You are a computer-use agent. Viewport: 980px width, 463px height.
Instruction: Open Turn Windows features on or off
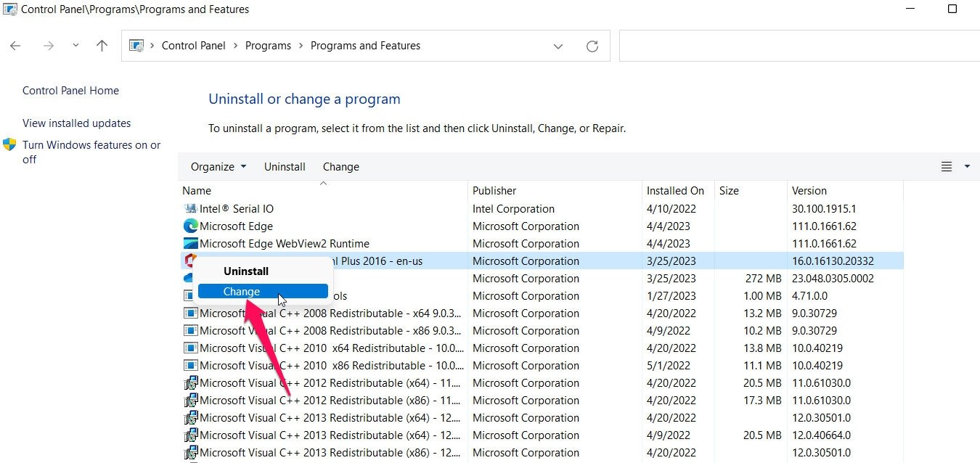coord(91,152)
